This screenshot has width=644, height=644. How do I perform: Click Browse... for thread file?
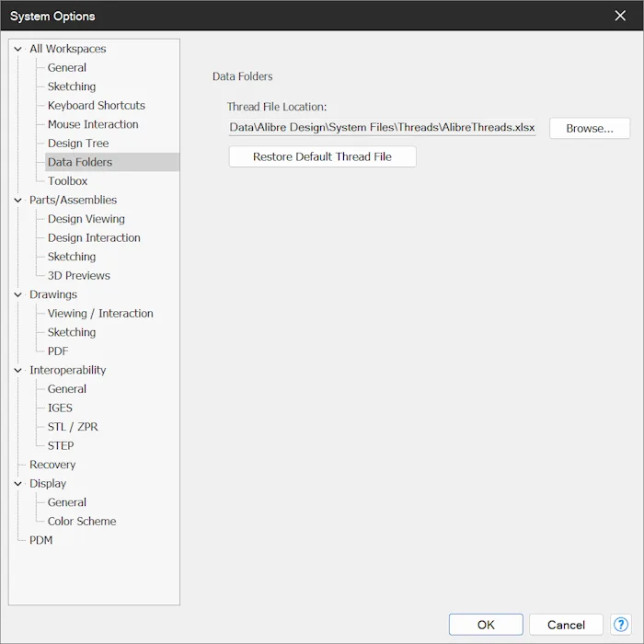pyautogui.click(x=590, y=128)
